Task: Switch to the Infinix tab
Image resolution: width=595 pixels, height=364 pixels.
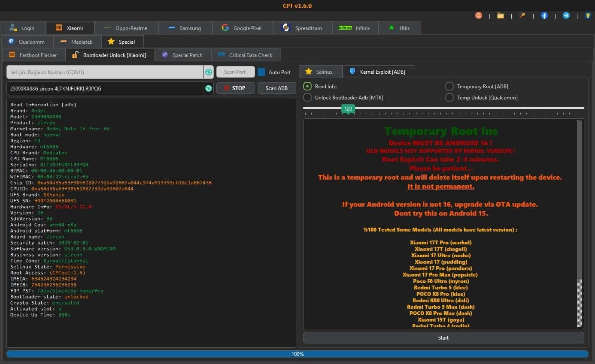Action: pyautogui.click(x=355, y=28)
